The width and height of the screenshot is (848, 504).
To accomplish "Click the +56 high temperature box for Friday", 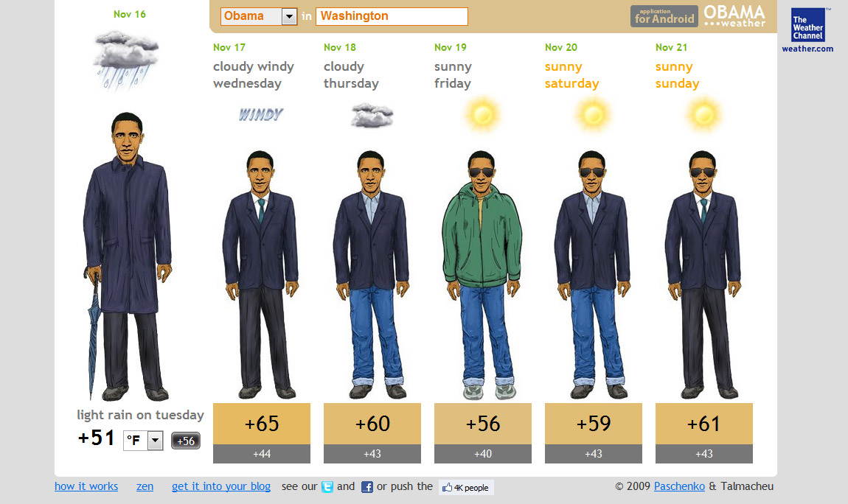I will tap(483, 424).
